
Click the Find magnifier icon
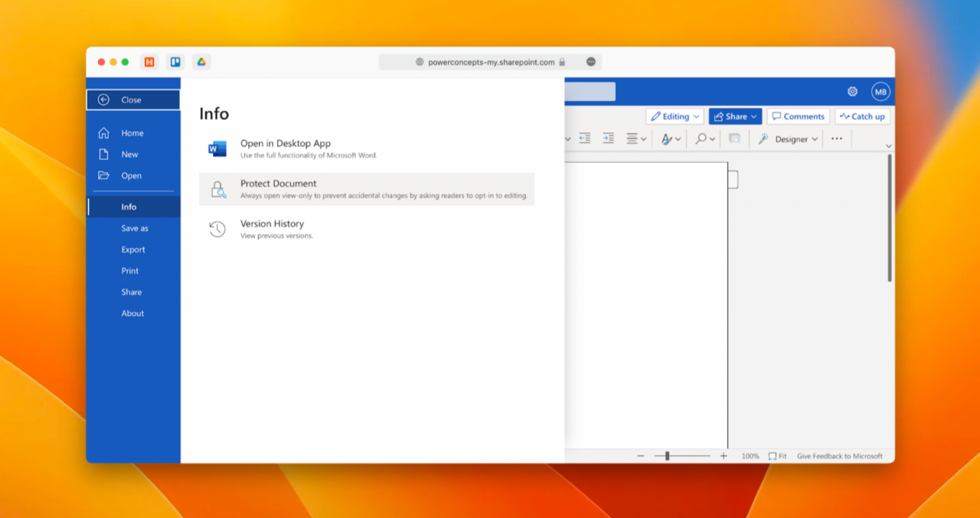click(701, 138)
